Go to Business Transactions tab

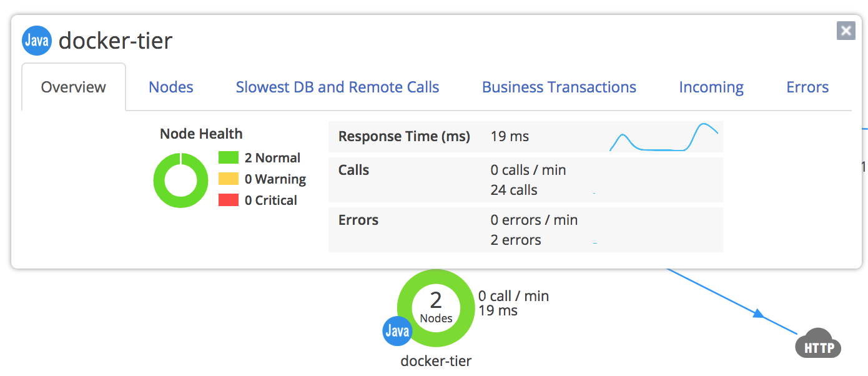559,87
